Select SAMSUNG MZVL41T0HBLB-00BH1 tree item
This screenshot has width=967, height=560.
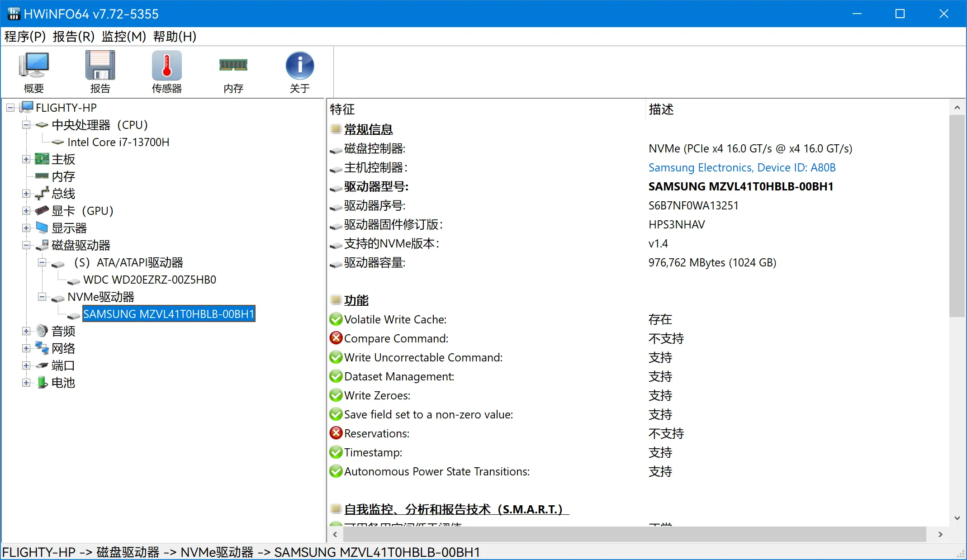pyautogui.click(x=169, y=313)
